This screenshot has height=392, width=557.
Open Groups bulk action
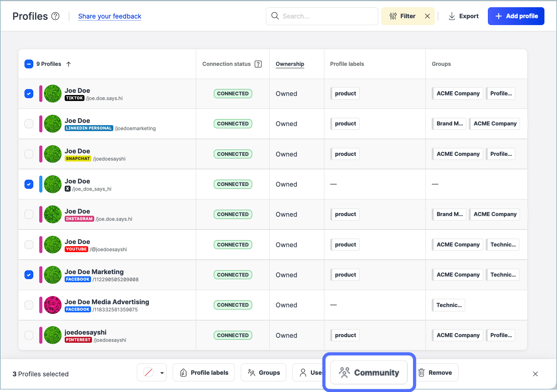click(x=263, y=373)
